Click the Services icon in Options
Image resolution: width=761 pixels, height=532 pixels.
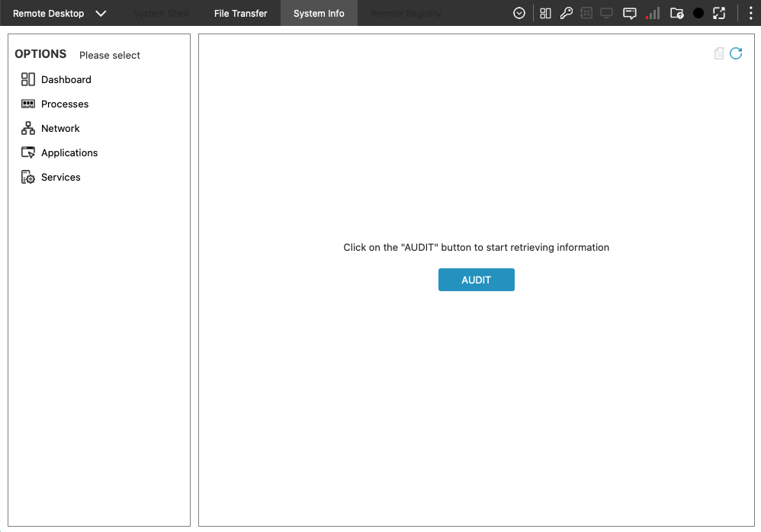(x=28, y=177)
